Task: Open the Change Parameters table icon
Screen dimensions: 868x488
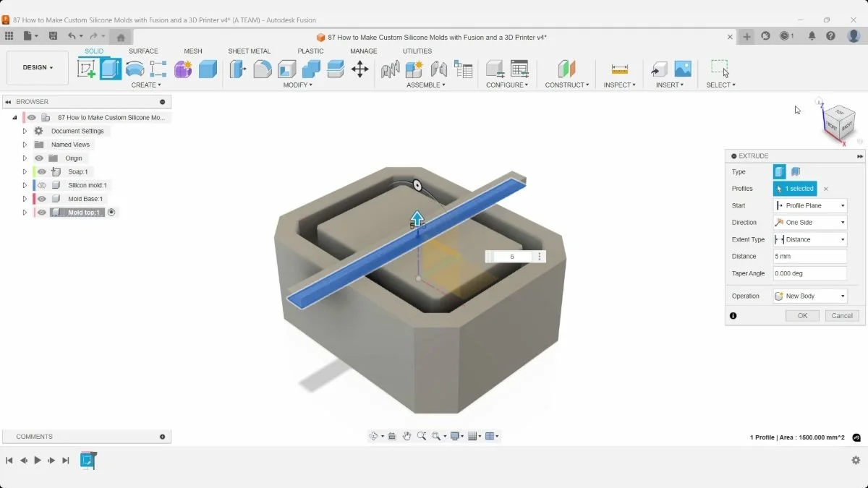Action: pyautogui.click(x=519, y=69)
